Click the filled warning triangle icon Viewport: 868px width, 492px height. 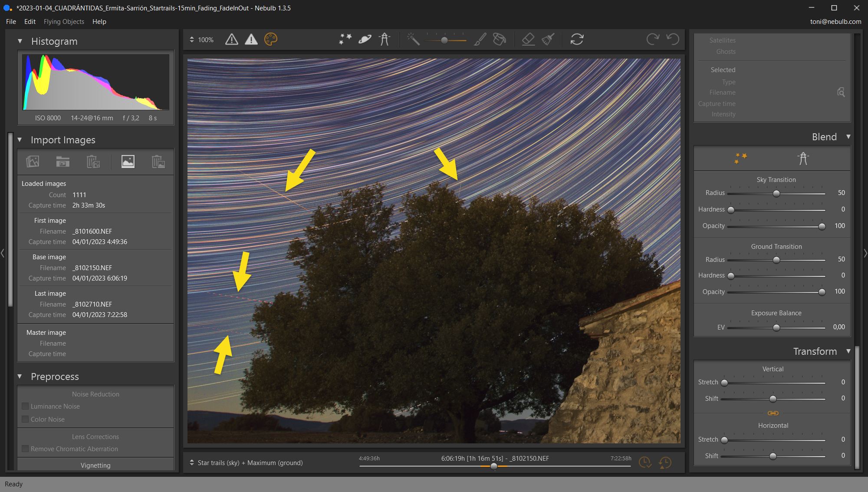[251, 40]
